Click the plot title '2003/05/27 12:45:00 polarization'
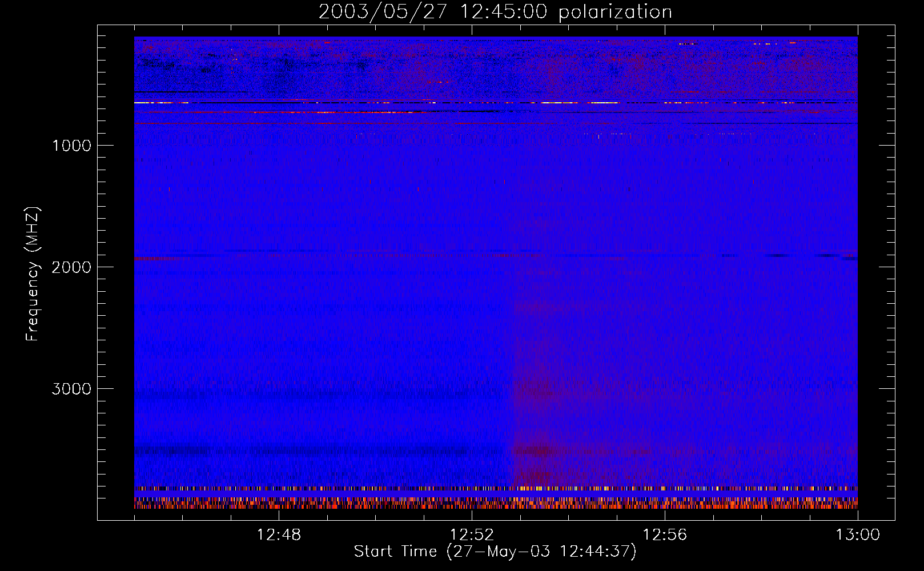The height and width of the screenshot is (571, 924). pos(495,12)
